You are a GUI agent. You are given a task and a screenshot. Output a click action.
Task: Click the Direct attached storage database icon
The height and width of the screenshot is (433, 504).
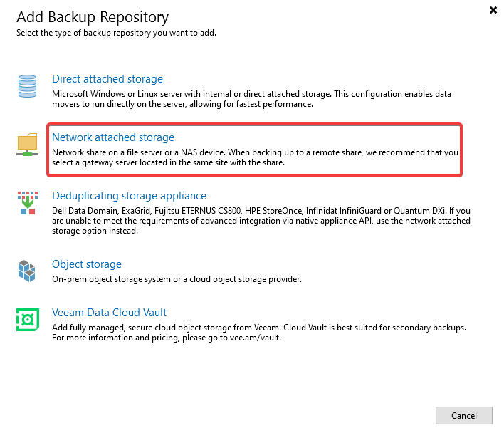click(28, 86)
